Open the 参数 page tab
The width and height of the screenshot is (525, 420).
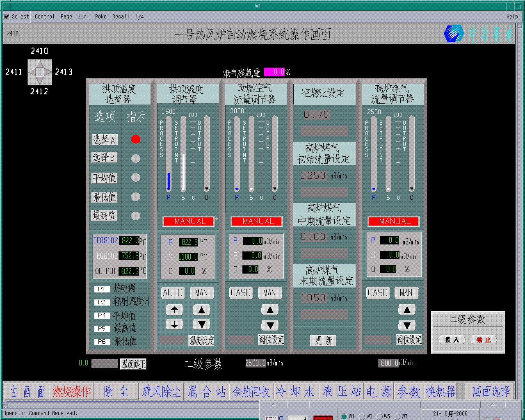(409, 392)
